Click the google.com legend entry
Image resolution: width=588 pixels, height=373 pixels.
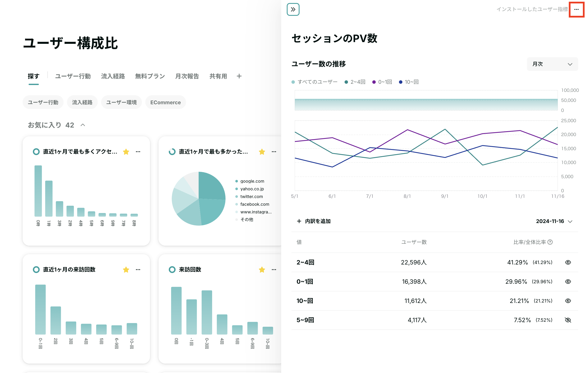(x=250, y=181)
